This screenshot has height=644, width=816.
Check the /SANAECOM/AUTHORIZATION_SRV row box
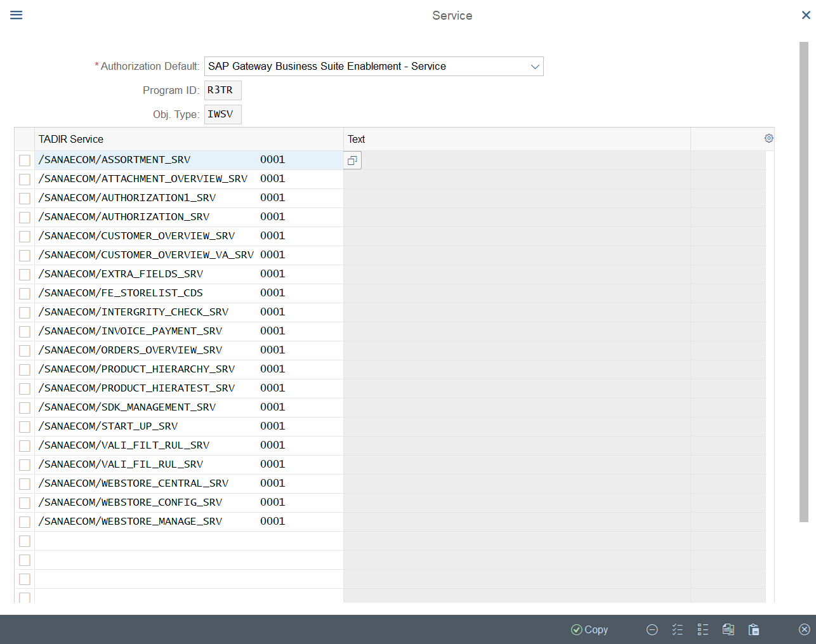pyautogui.click(x=25, y=218)
